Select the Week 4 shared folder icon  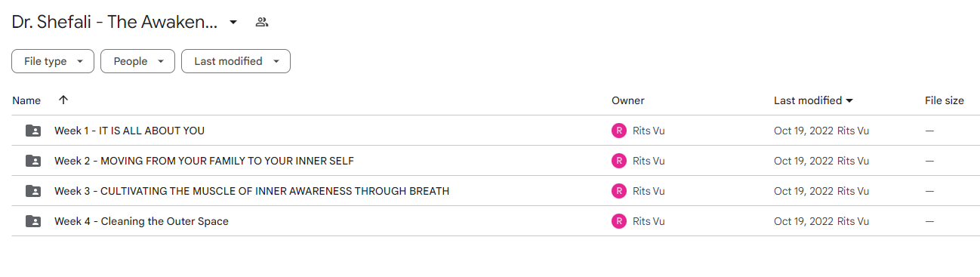33,221
